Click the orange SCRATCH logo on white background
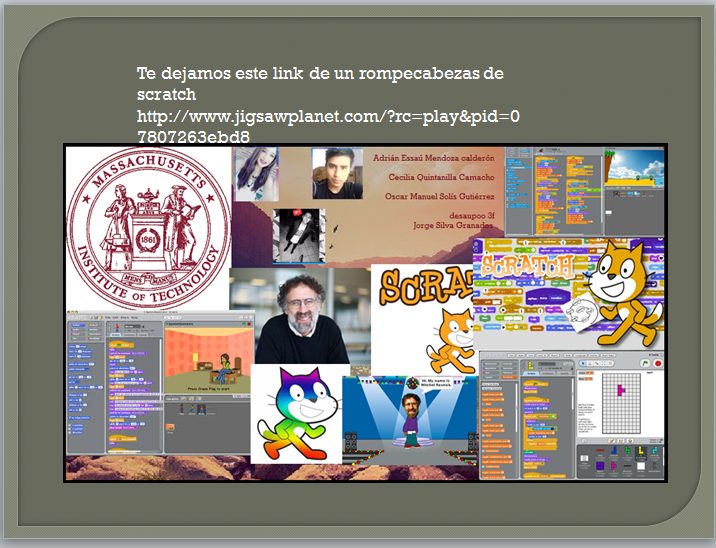716x548 pixels. [426, 286]
